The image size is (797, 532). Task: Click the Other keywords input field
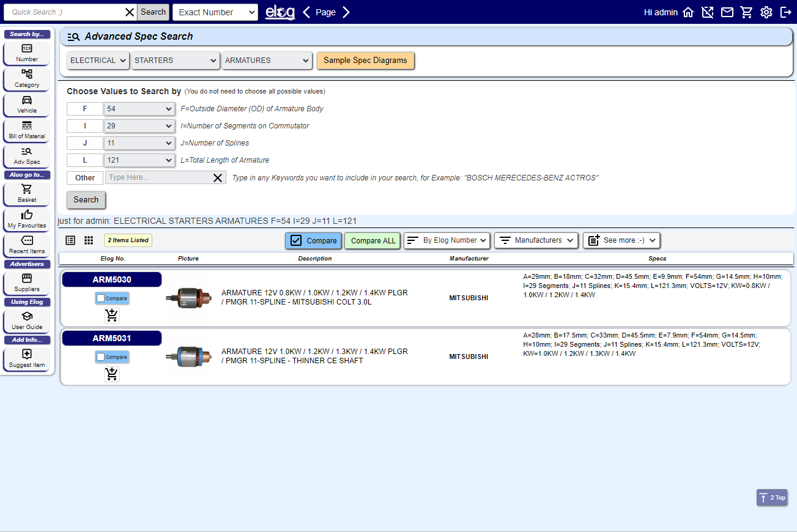159,178
